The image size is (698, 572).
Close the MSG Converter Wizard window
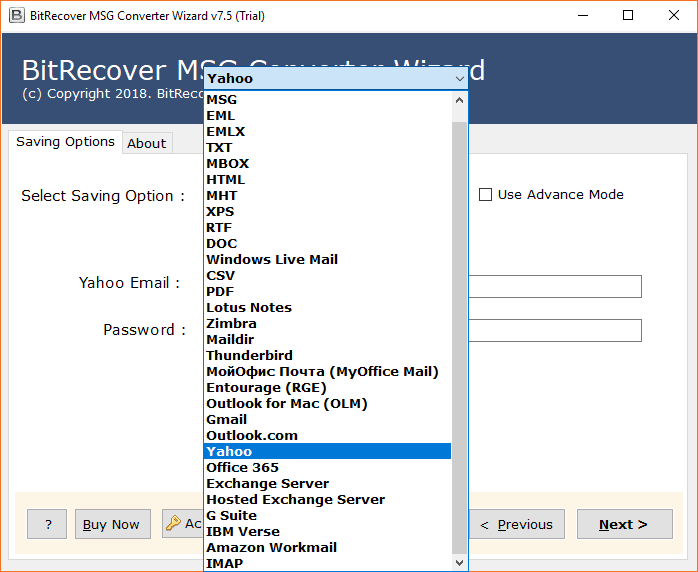[x=674, y=16]
